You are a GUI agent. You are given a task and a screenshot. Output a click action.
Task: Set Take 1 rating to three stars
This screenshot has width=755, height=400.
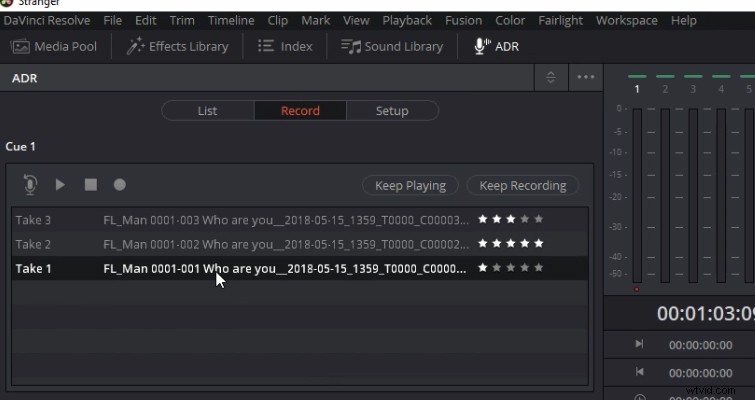point(511,268)
